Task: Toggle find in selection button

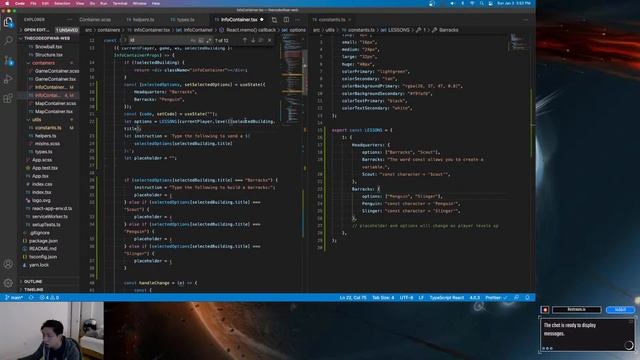Action: coord(261,40)
